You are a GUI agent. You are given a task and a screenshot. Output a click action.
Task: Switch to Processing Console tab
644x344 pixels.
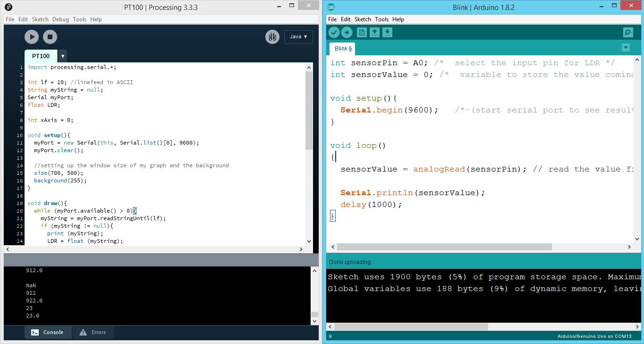point(48,332)
